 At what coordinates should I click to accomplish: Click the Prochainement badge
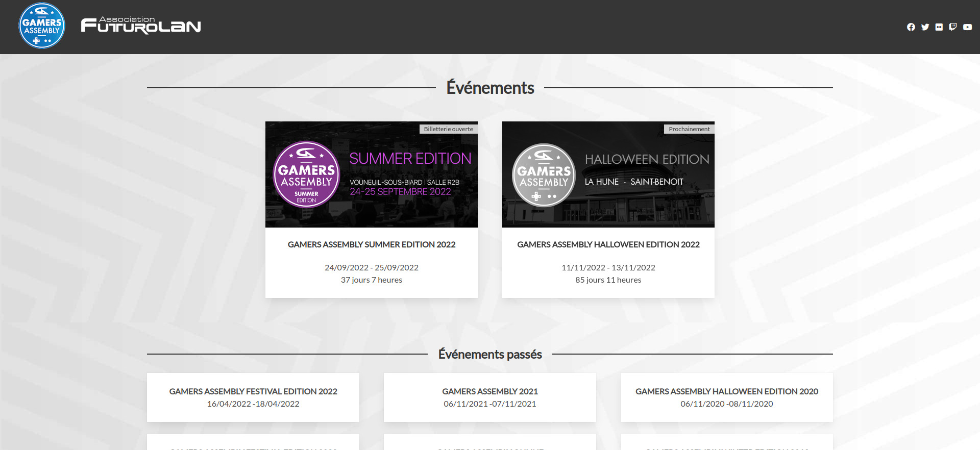click(689, 129)
